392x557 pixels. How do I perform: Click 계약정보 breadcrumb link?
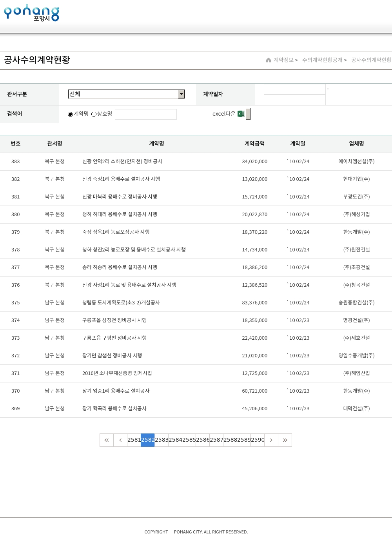283,60
